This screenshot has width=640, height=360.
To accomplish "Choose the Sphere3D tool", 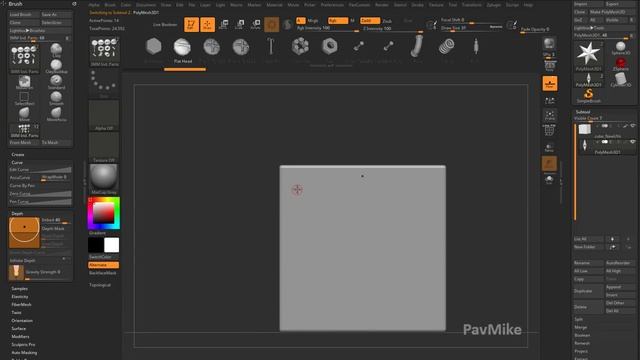I will [620, 48].
